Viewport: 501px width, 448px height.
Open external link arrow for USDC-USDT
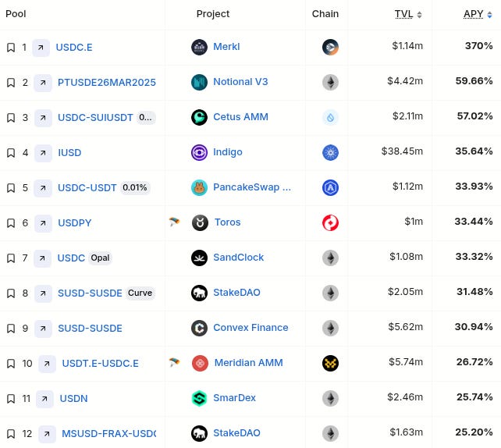[43, 189]
